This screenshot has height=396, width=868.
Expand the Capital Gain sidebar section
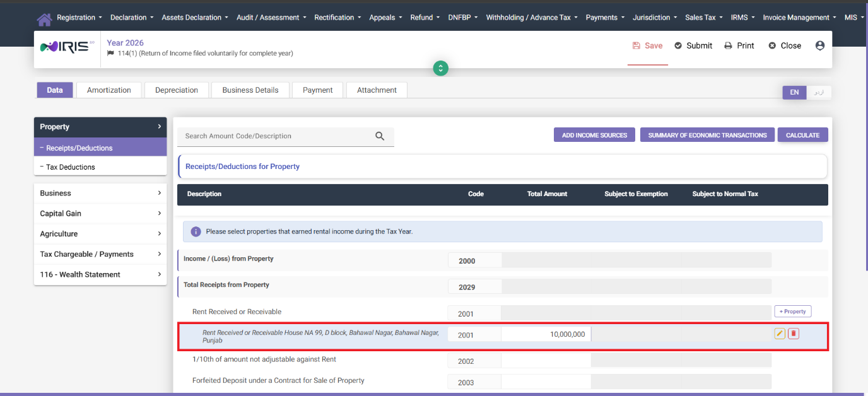pyautogui.click(x=100, y=213)
